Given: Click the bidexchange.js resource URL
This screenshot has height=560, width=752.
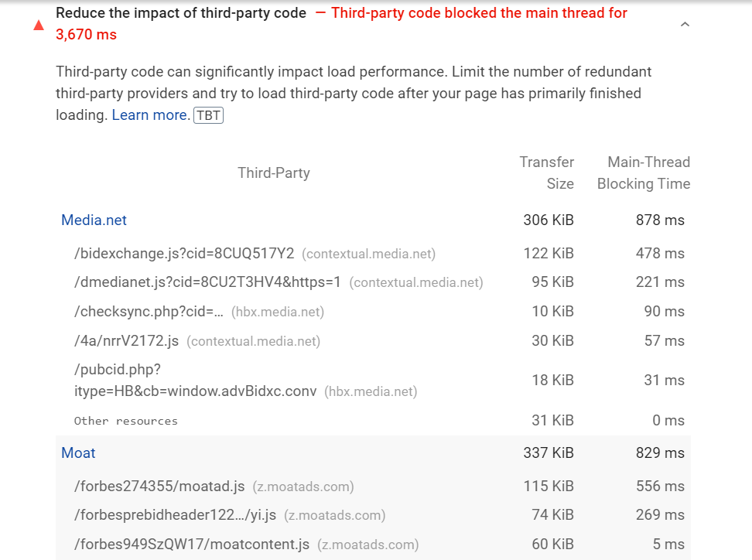Looking at the screenshot, I should tap(184, 254).
